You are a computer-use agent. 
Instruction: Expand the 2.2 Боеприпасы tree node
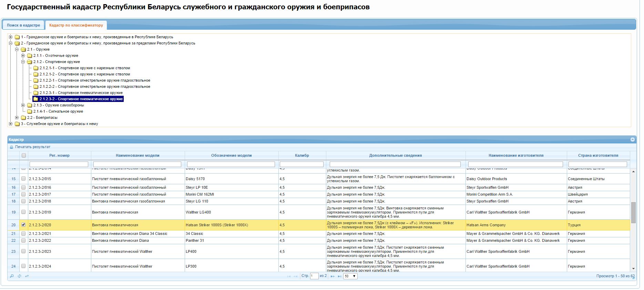pos(17,118)
